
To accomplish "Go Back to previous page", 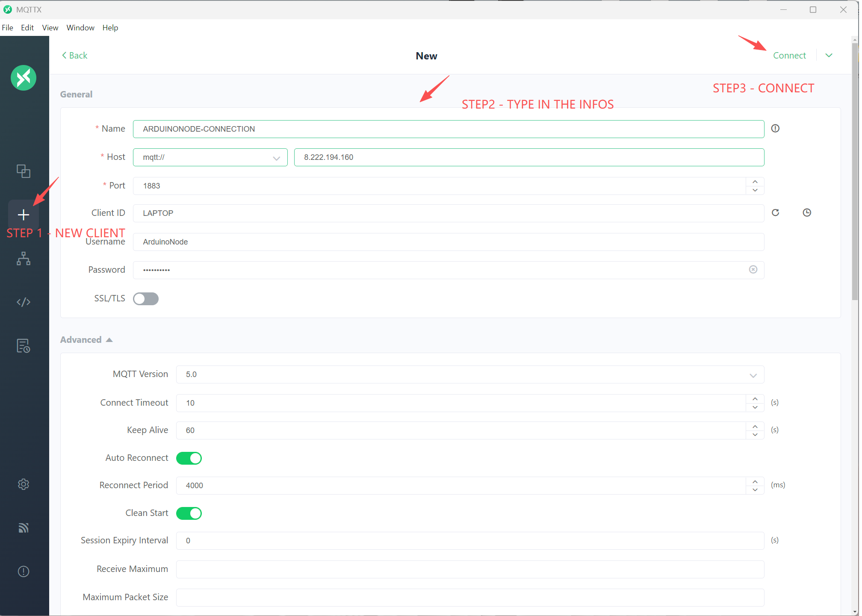I will click(x=75, y=56).
